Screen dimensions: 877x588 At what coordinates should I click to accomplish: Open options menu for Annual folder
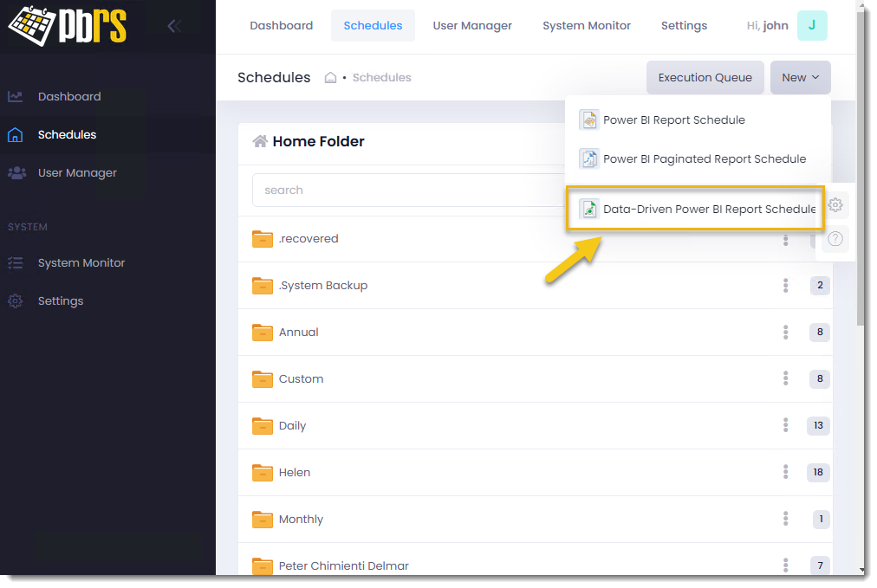(x=785, y=333)
